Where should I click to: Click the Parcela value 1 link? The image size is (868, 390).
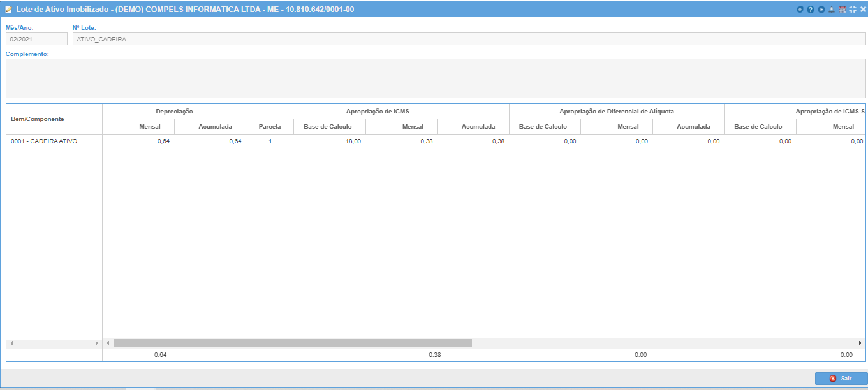270,141
